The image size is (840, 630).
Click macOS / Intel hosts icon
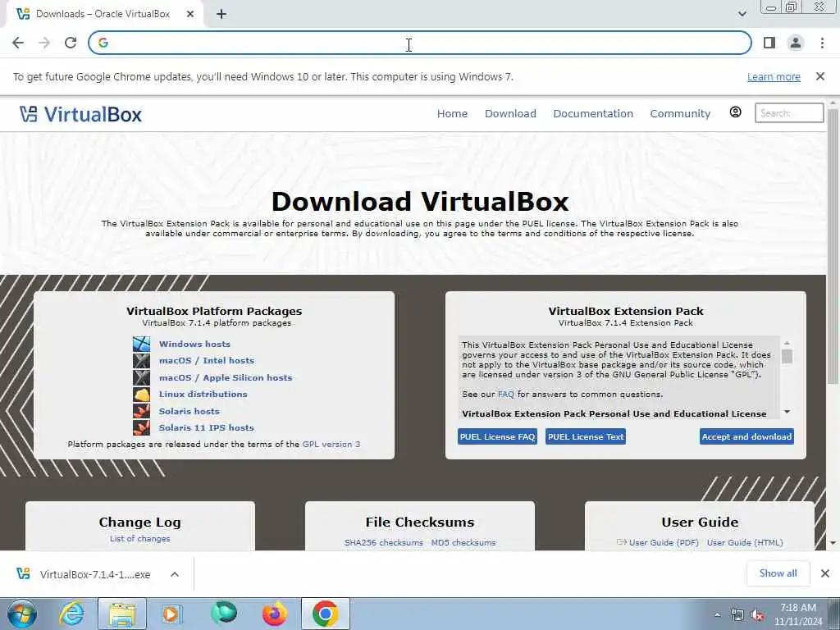pos(141,361)
